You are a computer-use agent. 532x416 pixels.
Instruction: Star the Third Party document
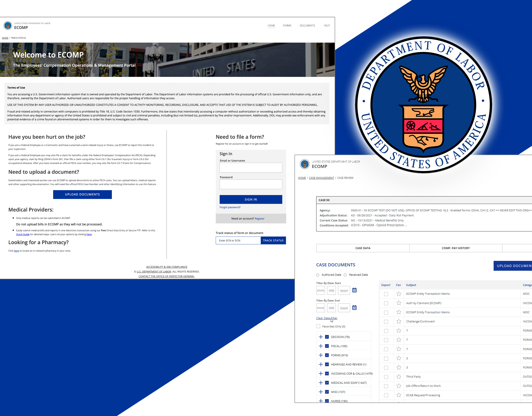[x=399, y=377]
